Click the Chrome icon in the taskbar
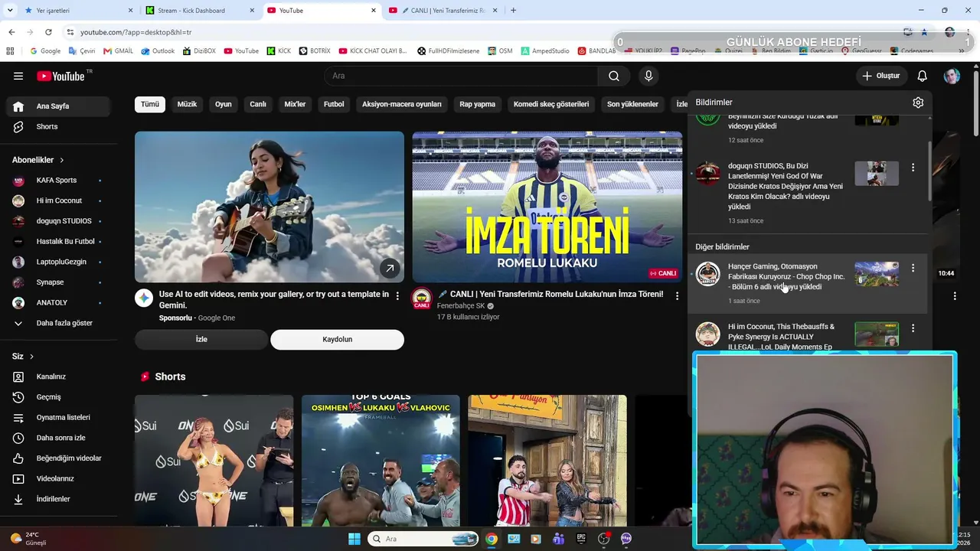The image size is (980, 551). [x=492, y=539]
